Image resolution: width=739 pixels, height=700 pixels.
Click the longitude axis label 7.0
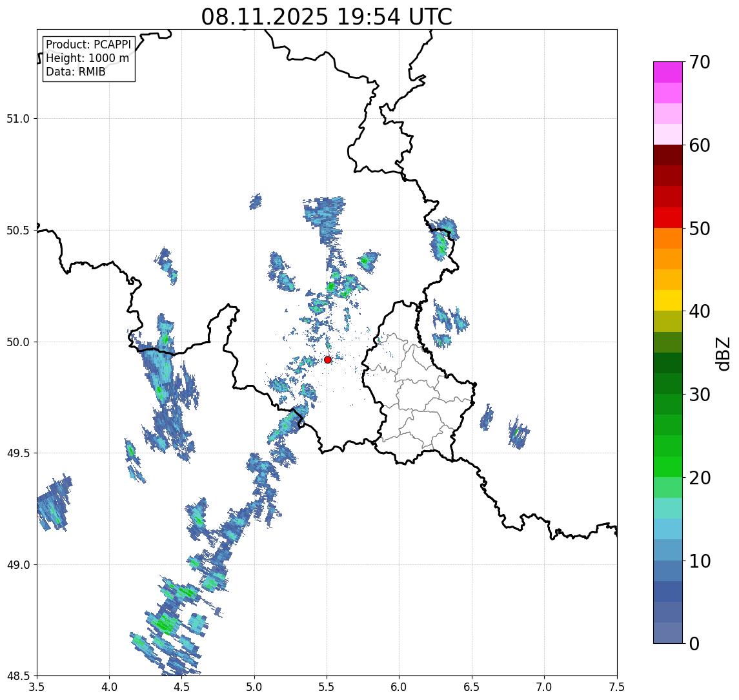(x=545, y=687)
